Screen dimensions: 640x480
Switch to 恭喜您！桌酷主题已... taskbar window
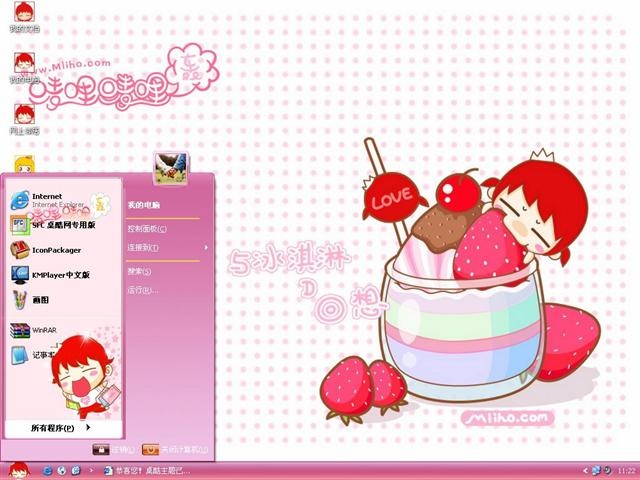coord(147,471)
